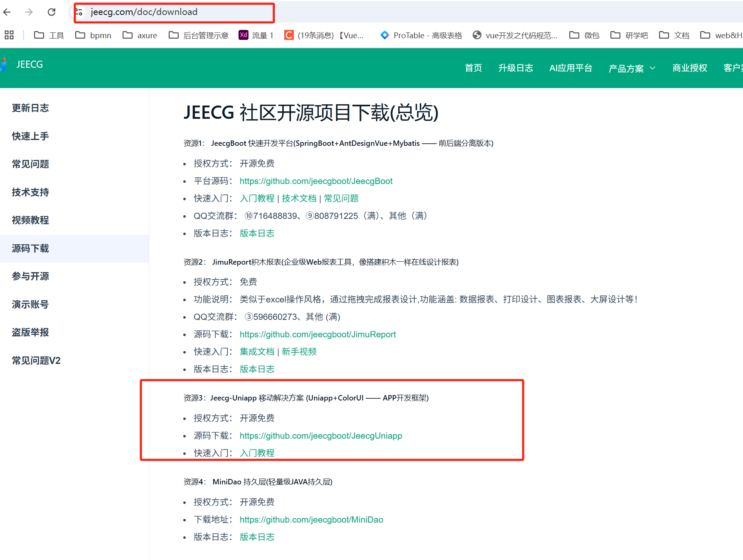Select 参与开源 in the sidebar

coord(30,276)
